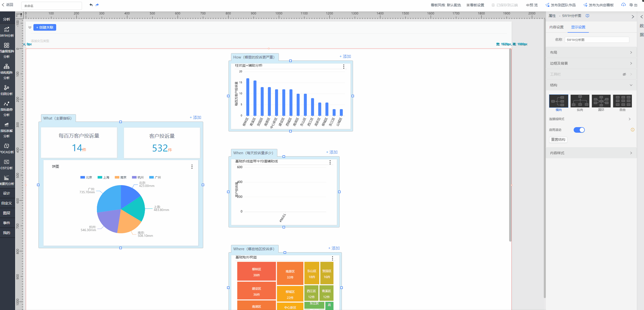644x310 pixels.
Task: Switch to the 内容设置 tab
Action: pos(556,27)
